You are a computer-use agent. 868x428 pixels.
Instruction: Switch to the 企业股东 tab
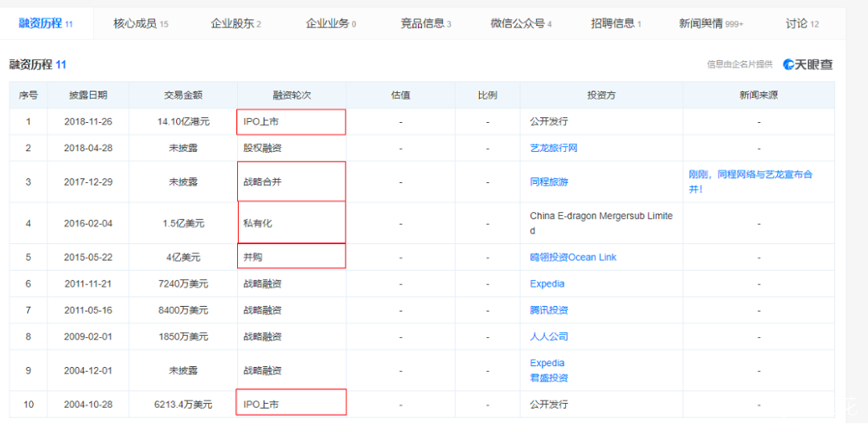coord(235,24)
